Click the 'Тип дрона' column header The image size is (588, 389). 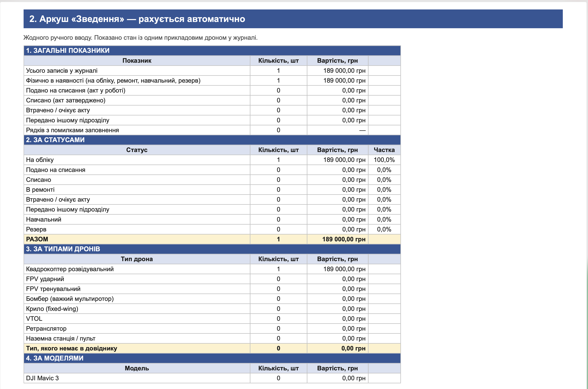137,259
